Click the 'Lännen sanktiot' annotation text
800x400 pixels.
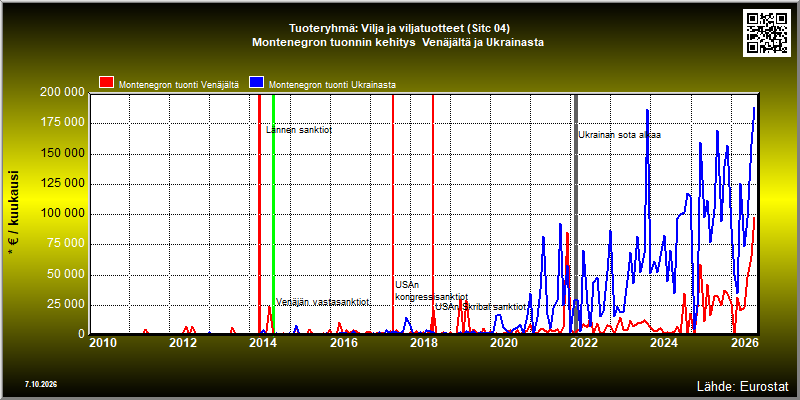coord(299,130)
